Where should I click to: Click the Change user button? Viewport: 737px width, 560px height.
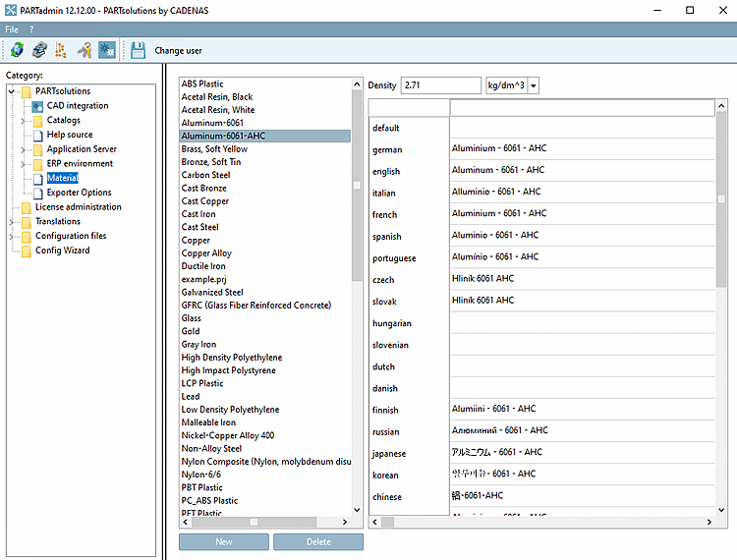click(x=178, y=51)
